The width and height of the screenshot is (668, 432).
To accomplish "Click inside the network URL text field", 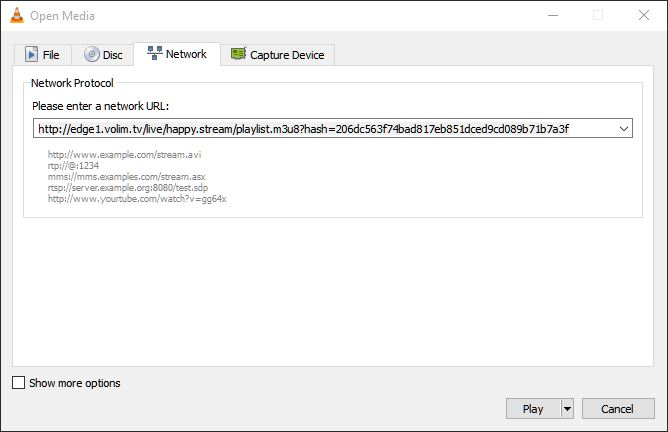I will [x=320, y=129].
